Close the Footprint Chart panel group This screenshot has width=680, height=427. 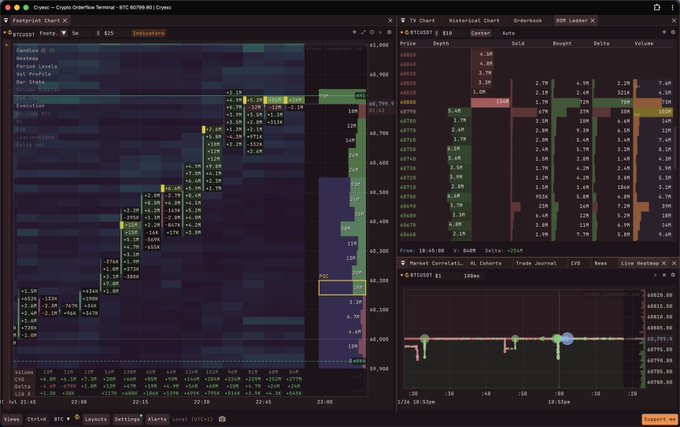point(390,20)
